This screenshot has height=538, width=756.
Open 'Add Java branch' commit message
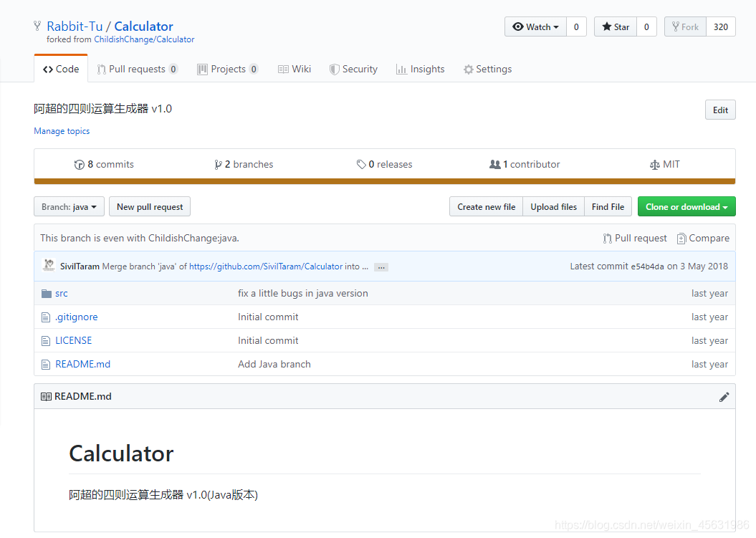click(274, 365)
